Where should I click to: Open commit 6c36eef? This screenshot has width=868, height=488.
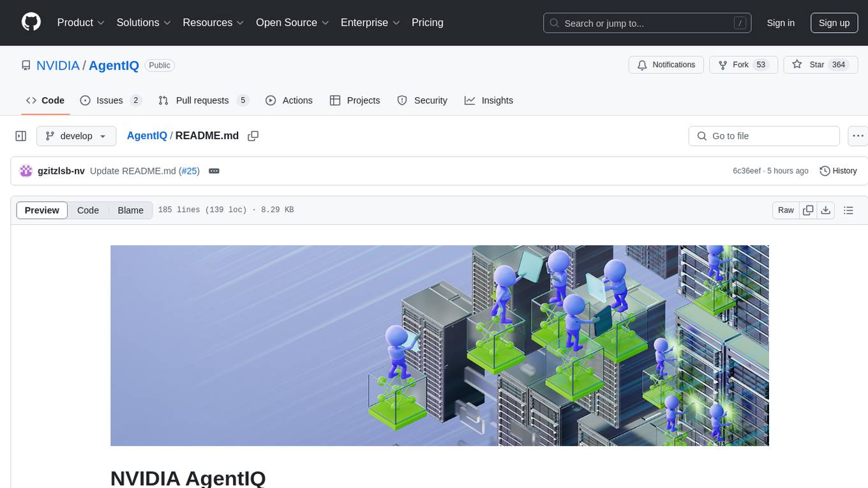pos(747,171)
